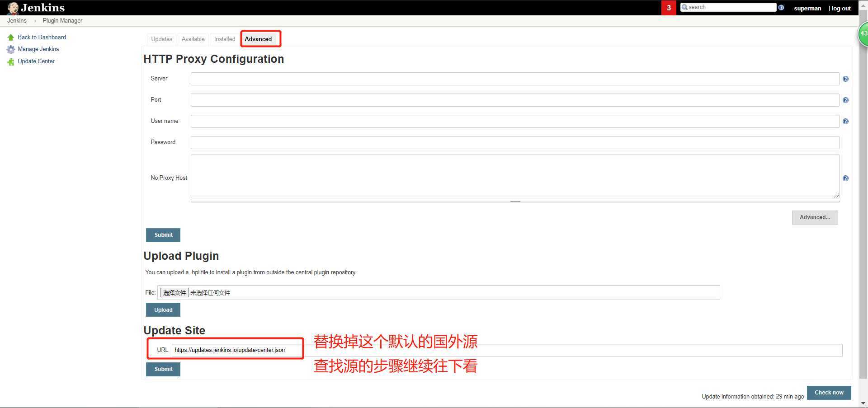This screenshot has height=408, width=868.
Task: Click into the Server input field
Action: (515, 79)
